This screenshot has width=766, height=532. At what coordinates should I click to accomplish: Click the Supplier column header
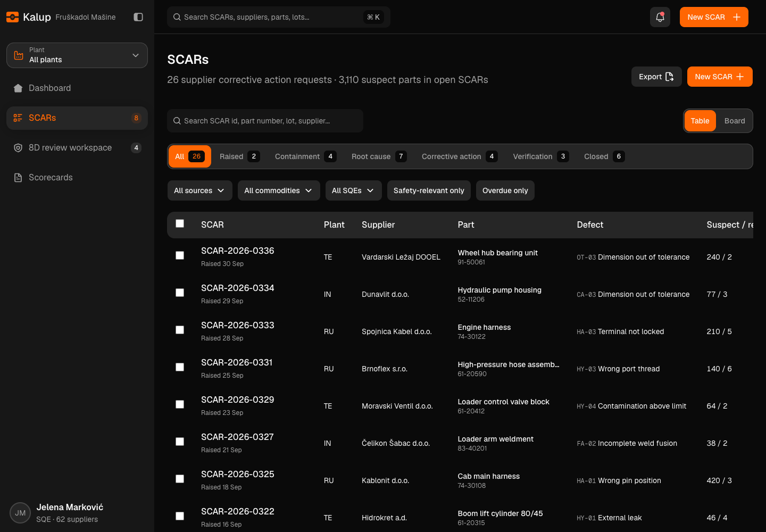pyautogui.click(x=378, y=225)
